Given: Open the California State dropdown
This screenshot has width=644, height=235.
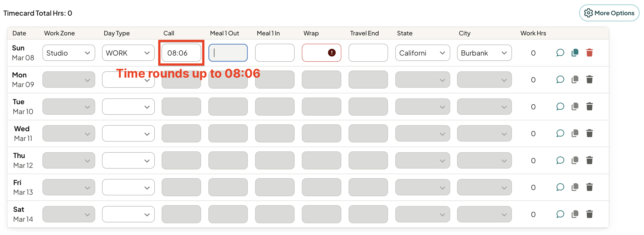Looking at the screenshot, I should tap(423, 53).
